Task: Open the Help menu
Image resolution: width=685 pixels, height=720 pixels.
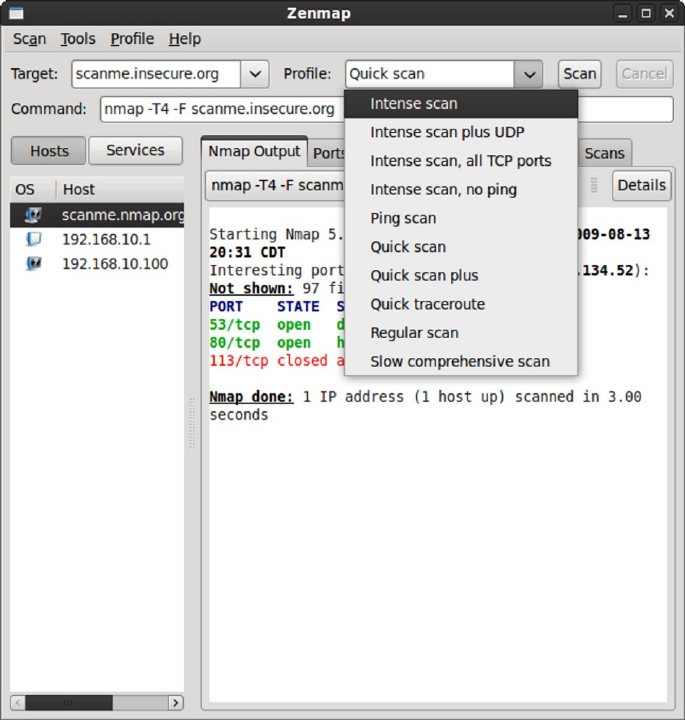Action: 185,39
